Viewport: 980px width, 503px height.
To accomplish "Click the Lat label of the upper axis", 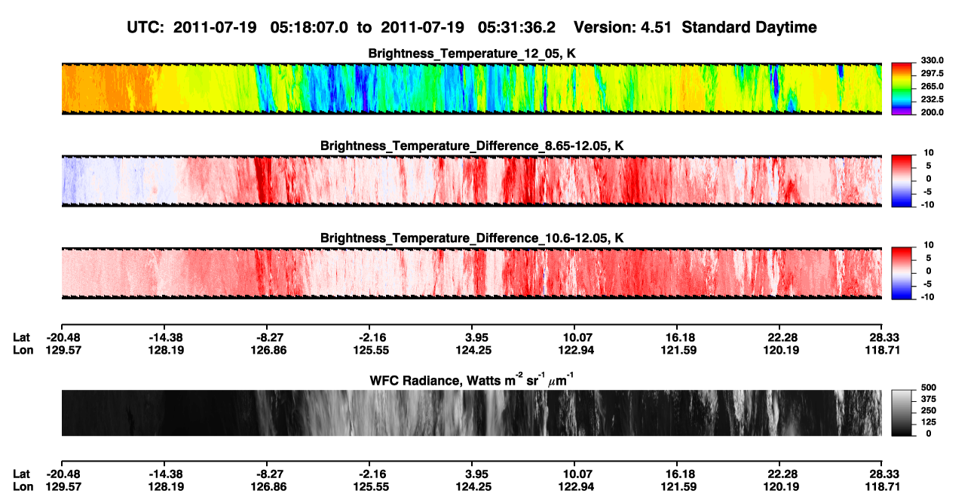I will click(x=22, y=338).
